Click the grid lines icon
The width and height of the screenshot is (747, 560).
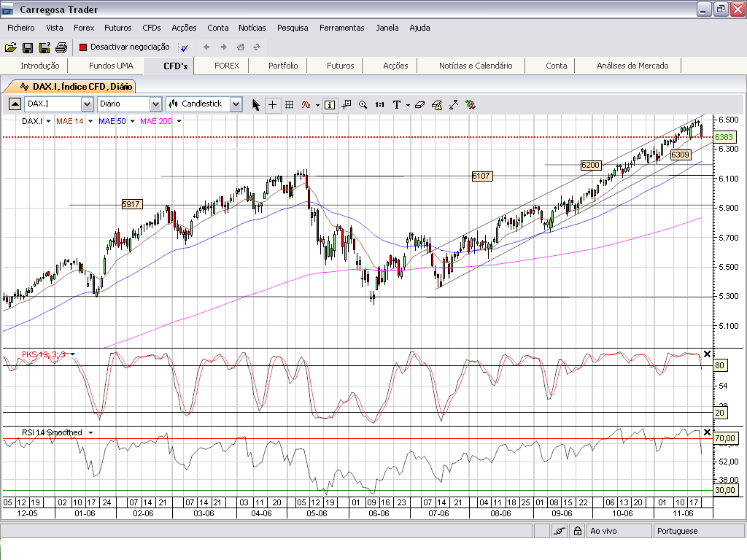pyautogui.click(x=289, y=104)
